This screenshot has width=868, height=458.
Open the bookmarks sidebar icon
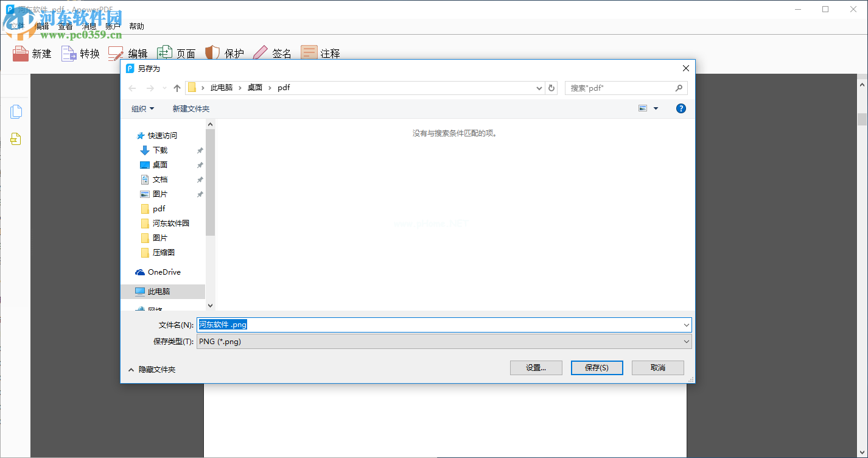[x=16, y=139]
